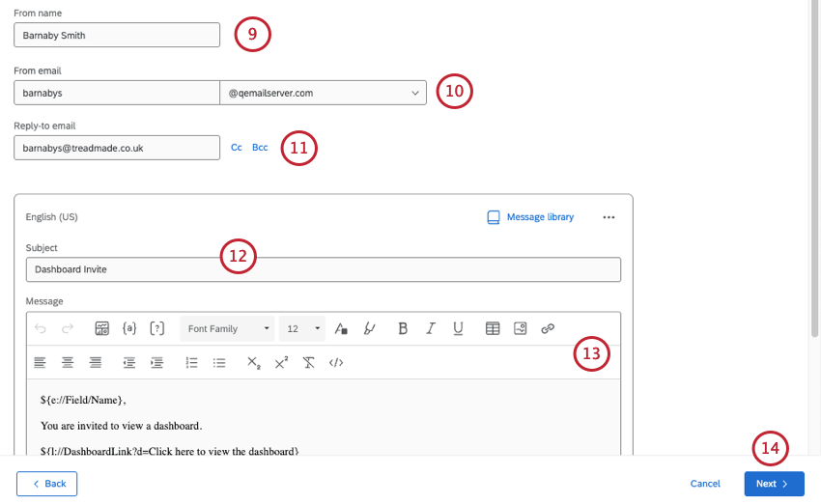Open the text font color tool
Screen dimensions: 821x504
pyautogui.click(x=341, y=328)
